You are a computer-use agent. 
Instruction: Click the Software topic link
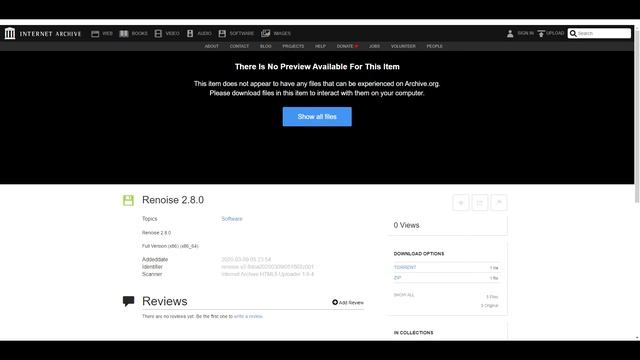232,219
